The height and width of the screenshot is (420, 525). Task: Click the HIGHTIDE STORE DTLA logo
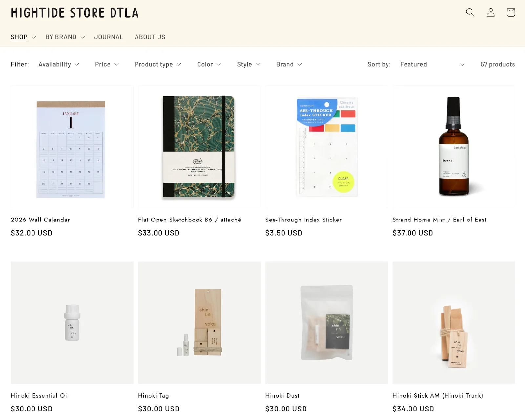(75, 12)
